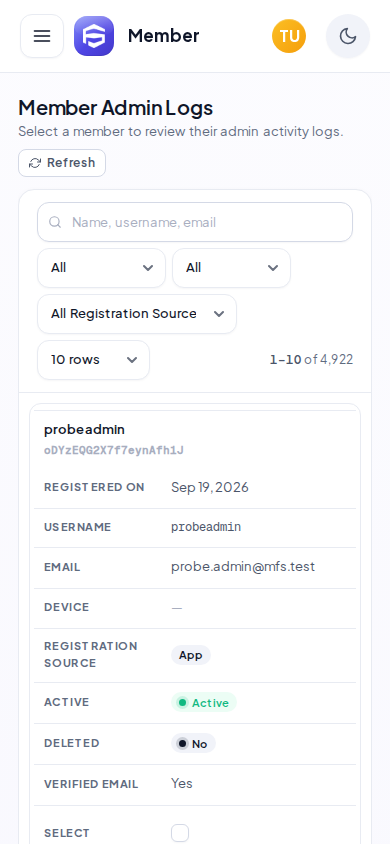Expand the All Registration Source dropdown
Screen dimensions: 390x844
(x=137, y=314)
